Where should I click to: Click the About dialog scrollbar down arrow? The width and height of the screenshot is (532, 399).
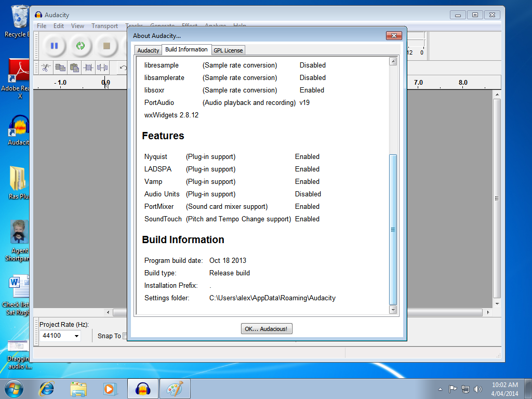393,310
